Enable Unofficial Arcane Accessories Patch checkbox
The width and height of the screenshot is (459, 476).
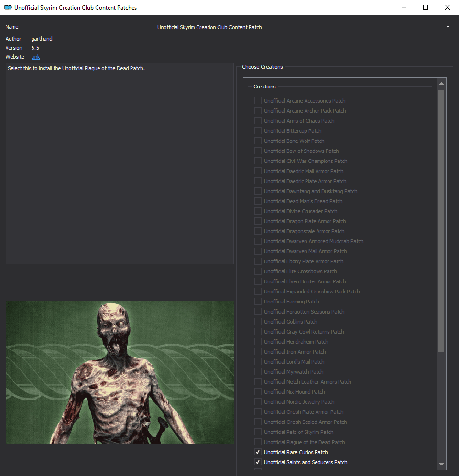[x=258, y=100]
